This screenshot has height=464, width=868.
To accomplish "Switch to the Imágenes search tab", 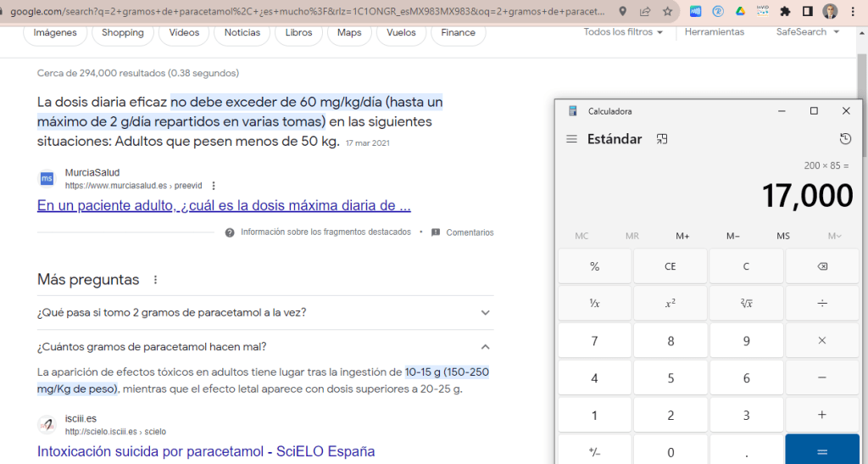I will (55, 33).
